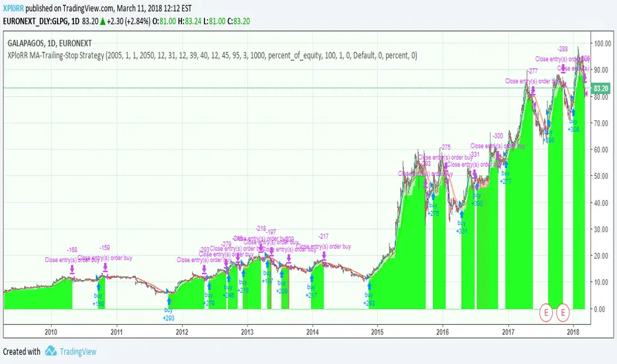Screen dimensions: 617x364
Task: Click the green 83.20 price label
Action: click(600, 89)
